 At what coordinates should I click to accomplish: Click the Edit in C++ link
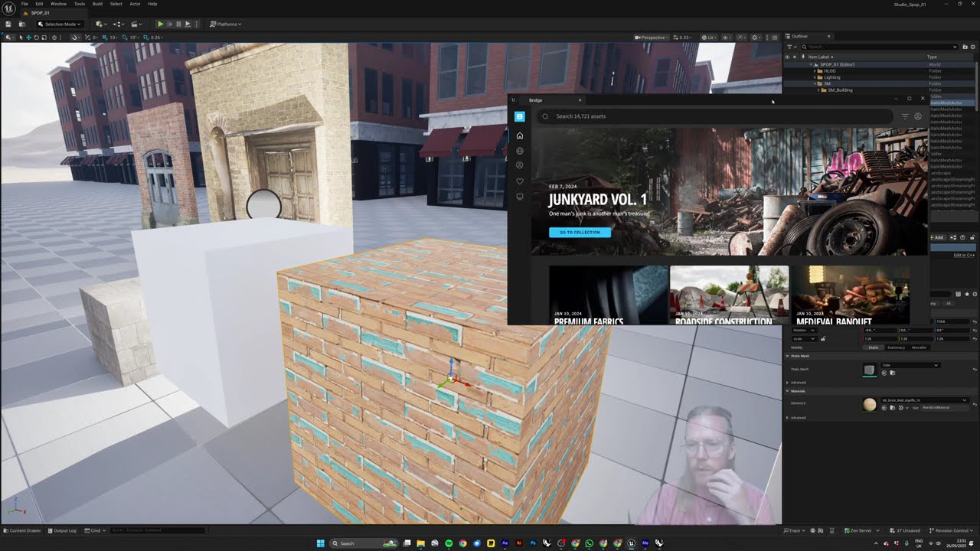[964, 255]
